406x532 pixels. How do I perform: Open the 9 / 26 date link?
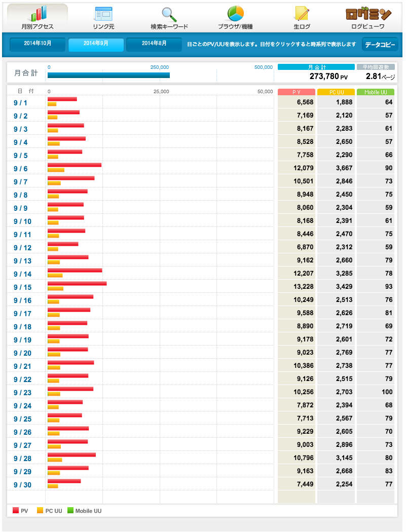click(x=22, y=432)
